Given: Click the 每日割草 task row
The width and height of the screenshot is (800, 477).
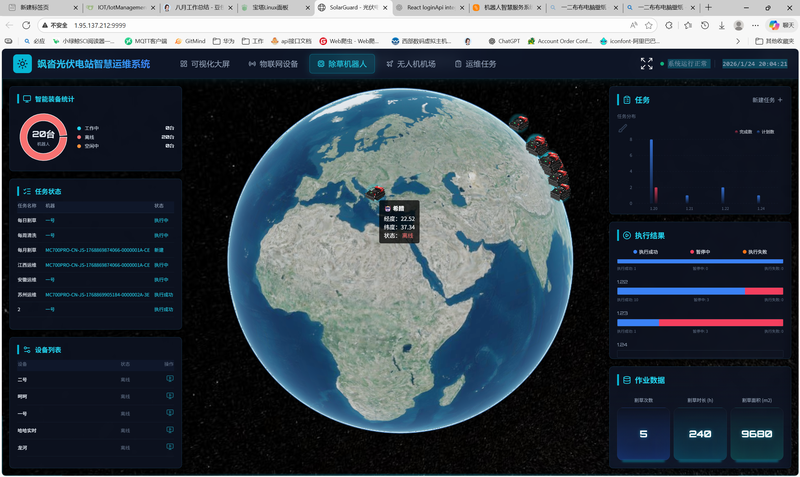Looking at the screenshot, I should [95, 220].
